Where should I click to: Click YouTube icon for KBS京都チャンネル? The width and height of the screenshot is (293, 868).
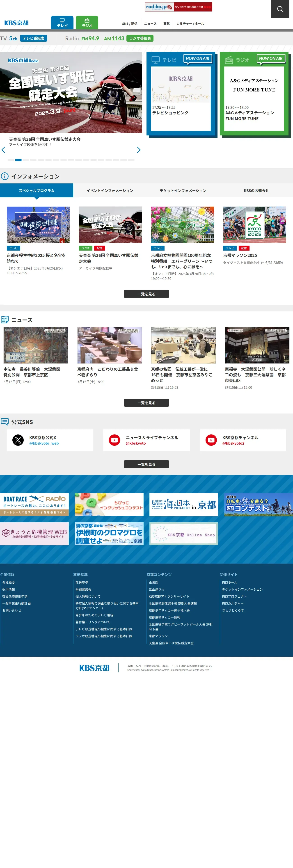(211, 440)
